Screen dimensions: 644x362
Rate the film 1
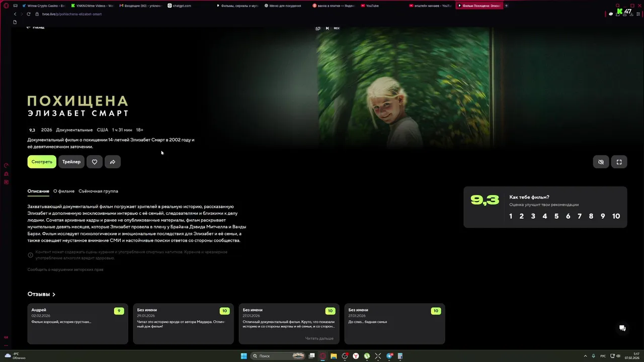(x=511, y=216)
